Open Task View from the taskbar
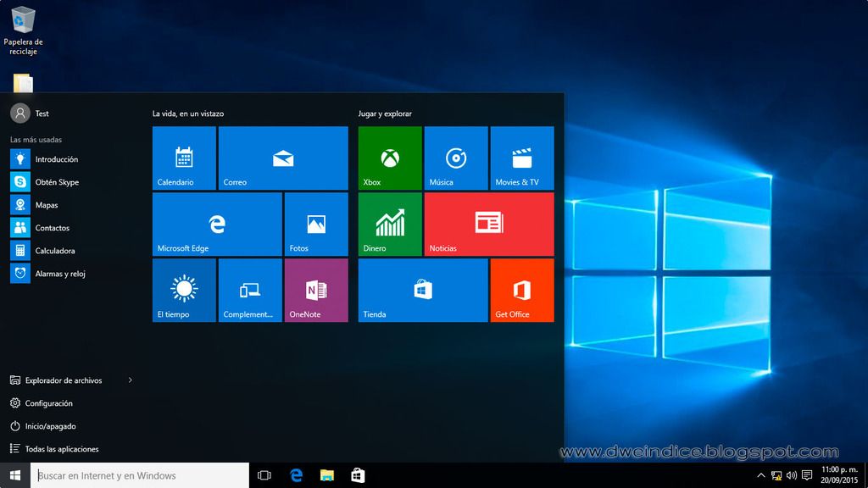This screenshot has width=868, height=488. (264, 475)
